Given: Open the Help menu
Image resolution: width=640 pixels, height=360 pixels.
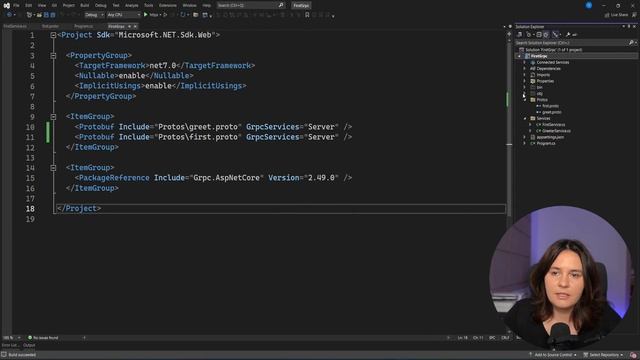Looking at the screenshot, I should [x=207, y=5].
